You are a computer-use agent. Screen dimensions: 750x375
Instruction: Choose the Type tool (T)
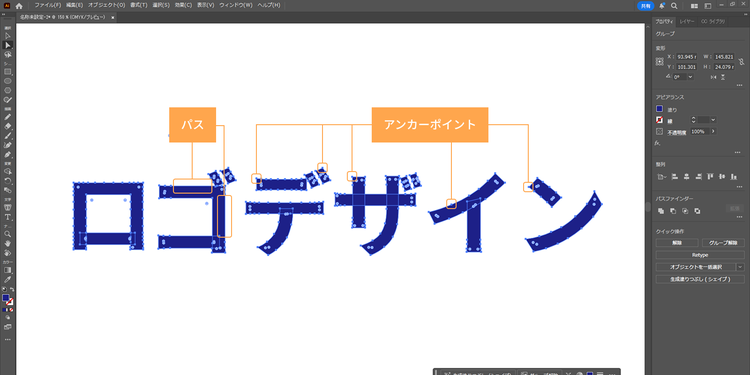click(8, 217)
